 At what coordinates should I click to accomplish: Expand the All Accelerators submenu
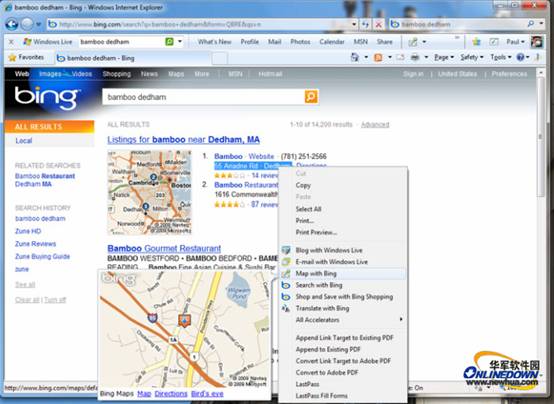coord(342,320)
